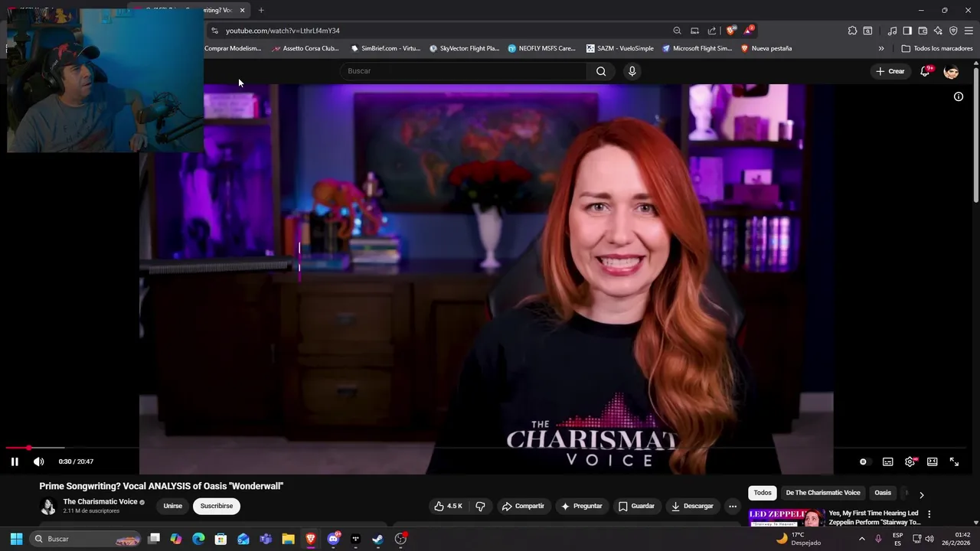This screenshot has height=551, width=980.
Task: Click the install app icon in address bar
Action: (694, 31)
